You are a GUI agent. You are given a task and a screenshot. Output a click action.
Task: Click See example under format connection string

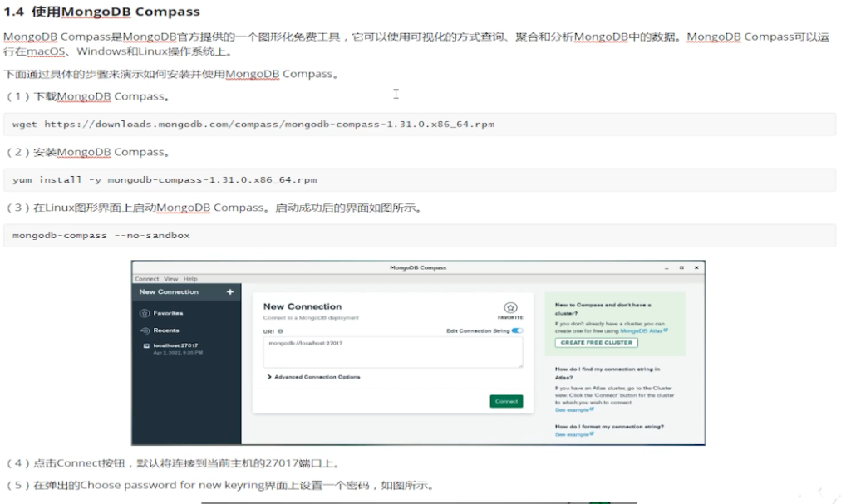point(574,434)
